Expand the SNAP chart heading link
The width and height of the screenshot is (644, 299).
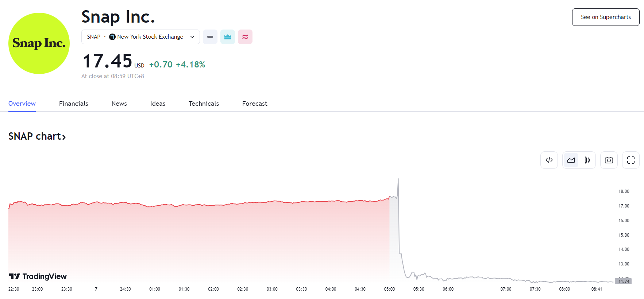pos(37,136)
